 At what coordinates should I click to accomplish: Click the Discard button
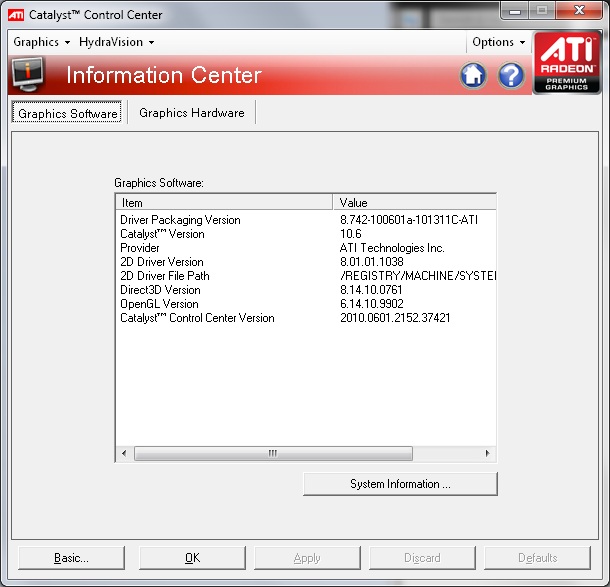[x=422, y=558]
